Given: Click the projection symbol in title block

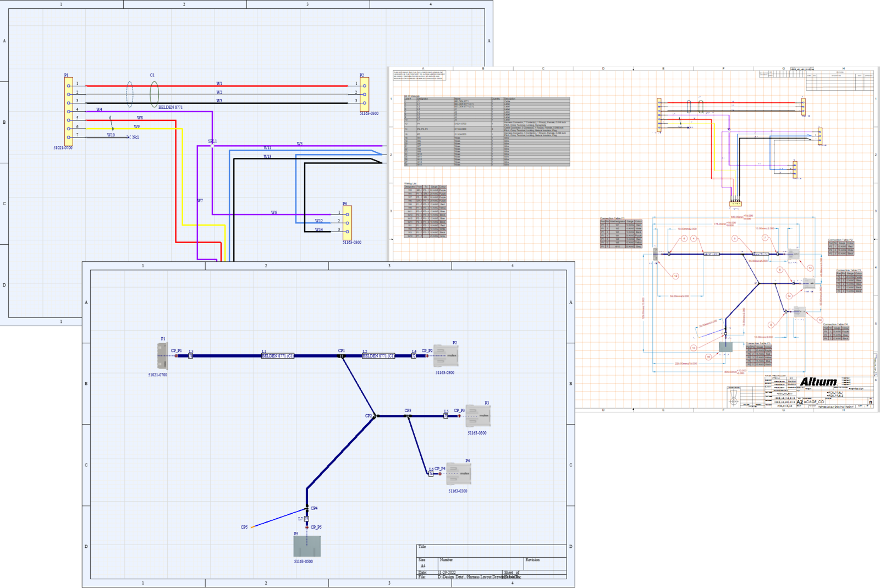Looking at the screenshot, I should click(733, 397).
